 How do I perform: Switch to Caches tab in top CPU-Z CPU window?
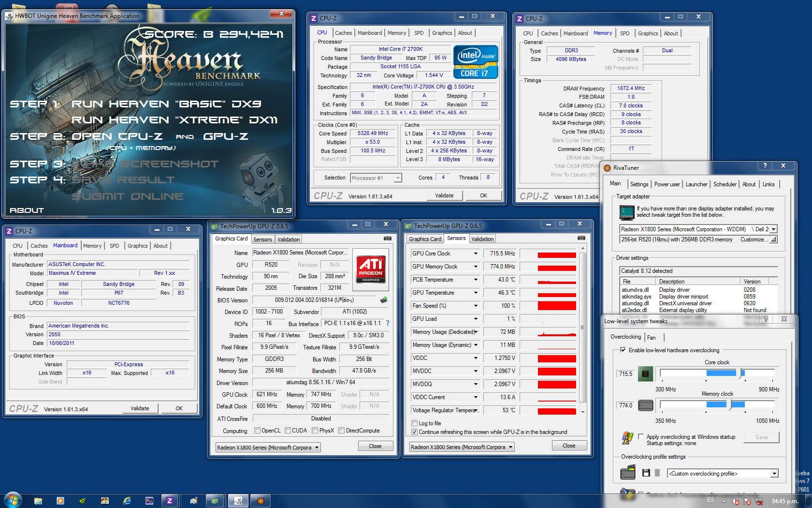344,33
